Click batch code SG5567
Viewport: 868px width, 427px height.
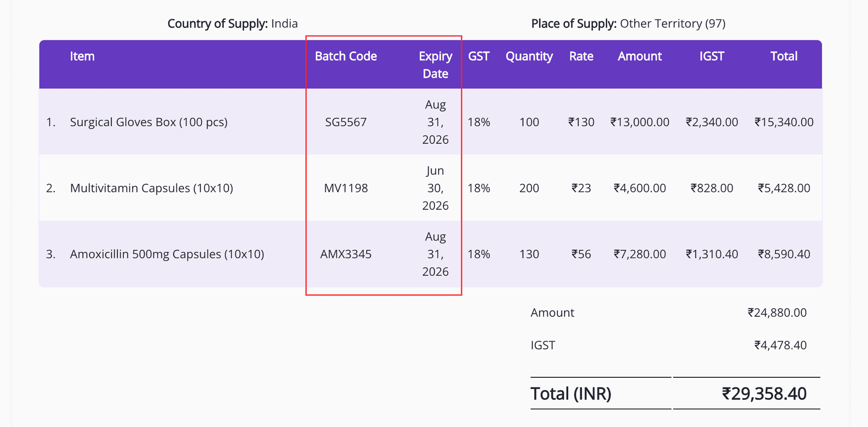(346, 122)
